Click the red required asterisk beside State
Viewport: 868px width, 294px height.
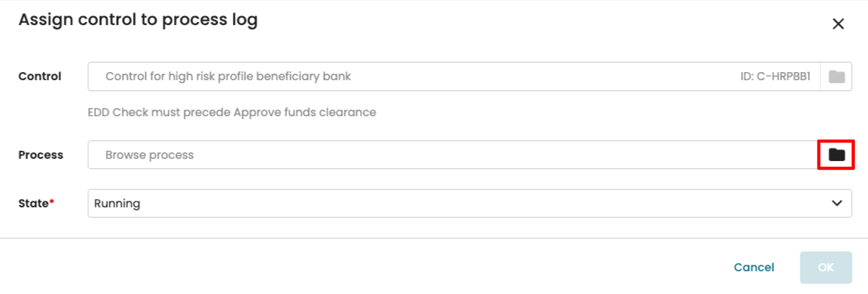(52, 202)
